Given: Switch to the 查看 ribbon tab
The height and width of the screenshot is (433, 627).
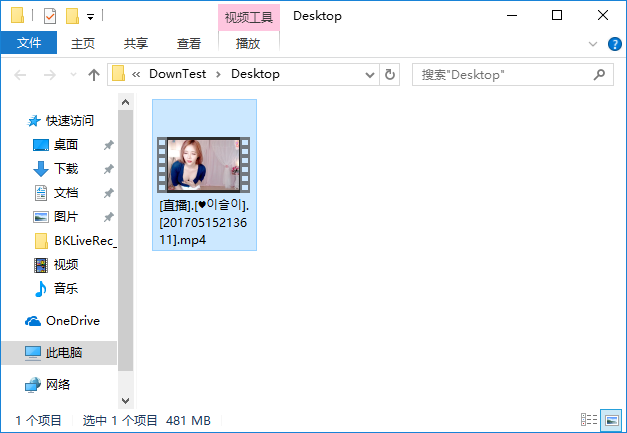Looking at the screenshot, I should pyautogui.click(x=189, y=43).
